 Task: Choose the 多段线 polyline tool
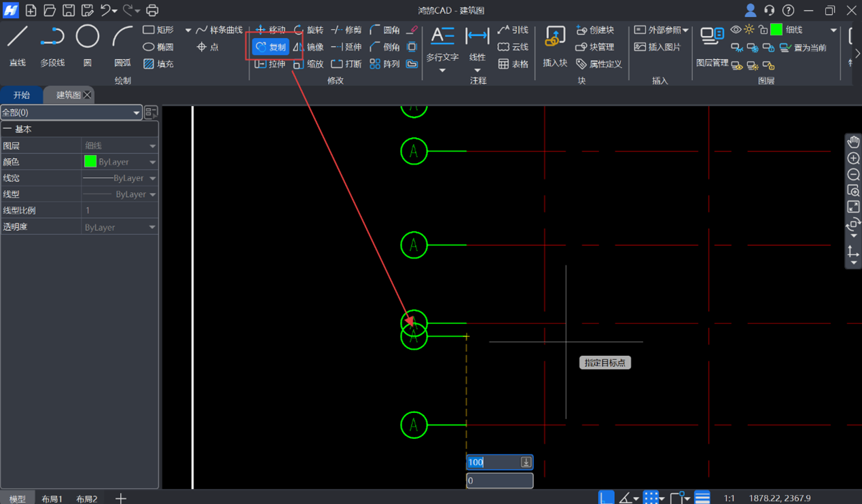point(52,45)
